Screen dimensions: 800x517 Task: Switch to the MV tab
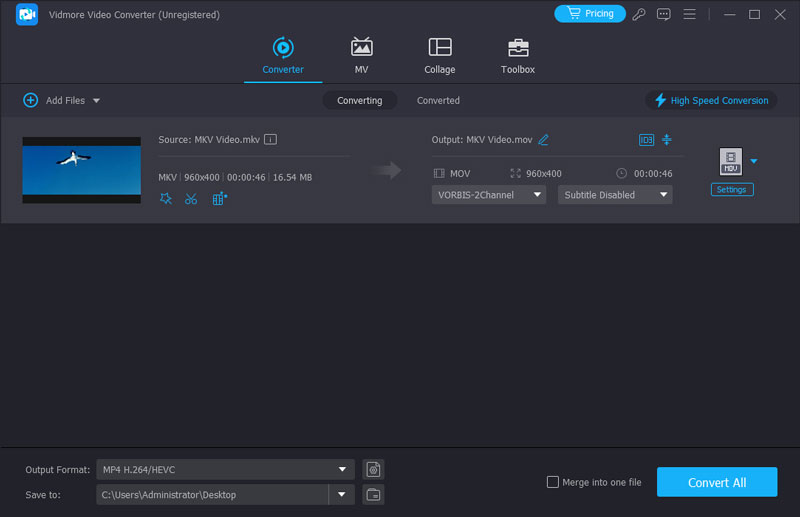(x=361, y=56)
